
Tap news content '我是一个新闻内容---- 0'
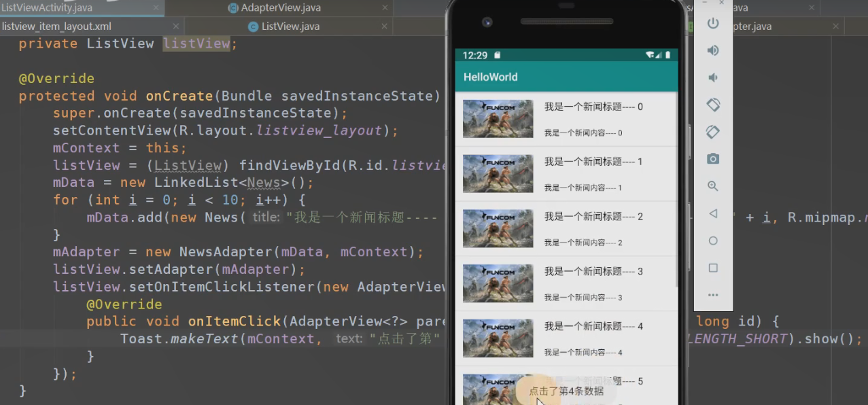point(583,133)
